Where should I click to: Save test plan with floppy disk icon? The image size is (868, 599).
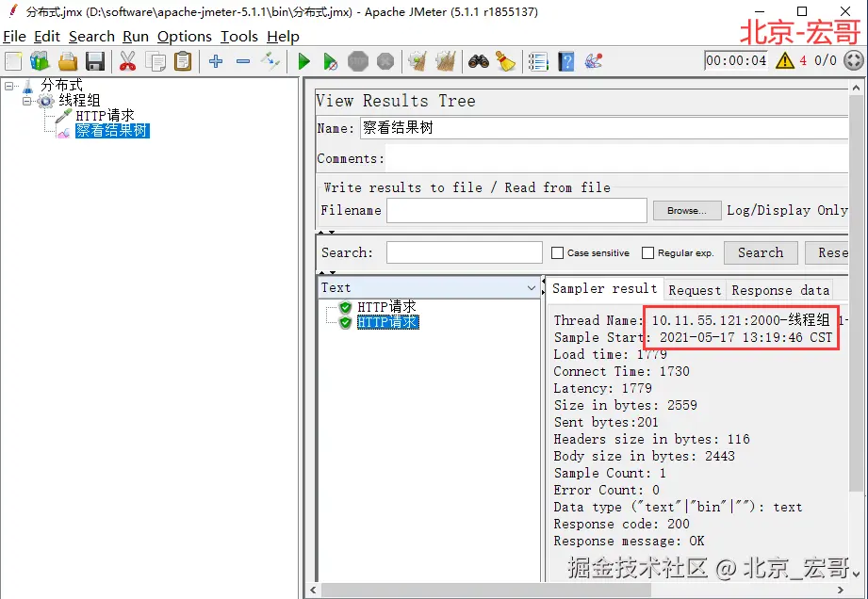[x=95, y=61]
